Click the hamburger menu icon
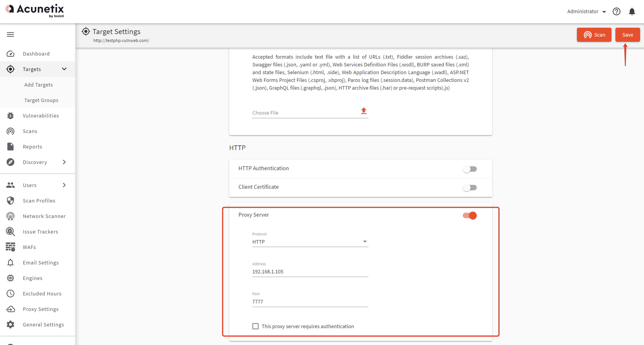 click(10, 34)
